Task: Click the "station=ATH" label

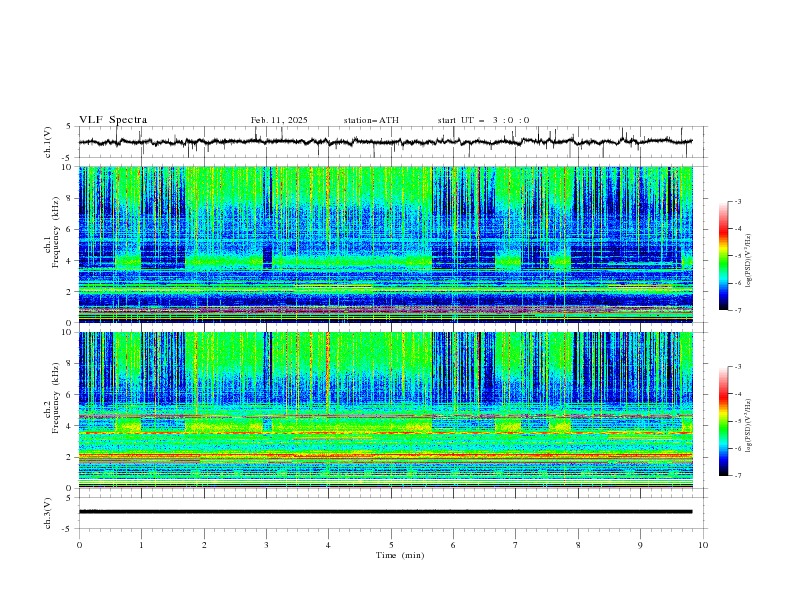Action: (371, 120)
